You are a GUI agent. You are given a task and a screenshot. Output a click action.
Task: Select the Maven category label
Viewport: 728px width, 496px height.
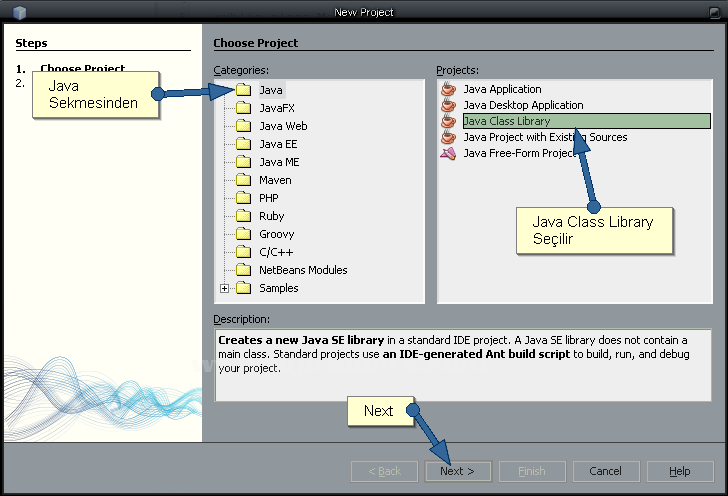[275, 180]
